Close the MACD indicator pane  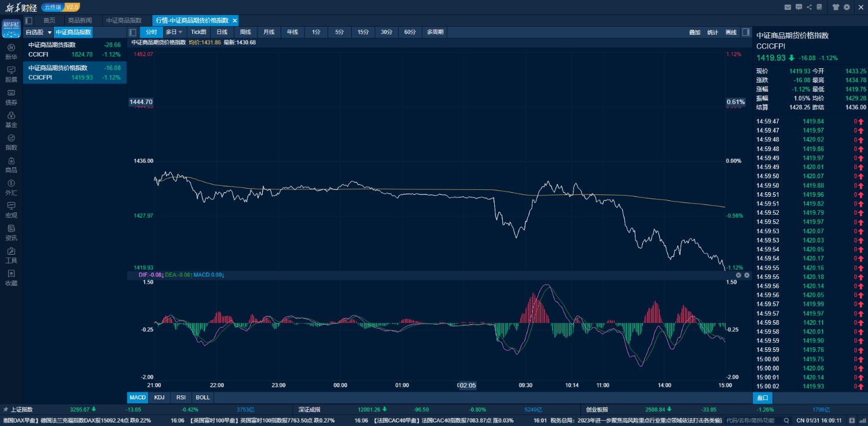click(738, 275)
